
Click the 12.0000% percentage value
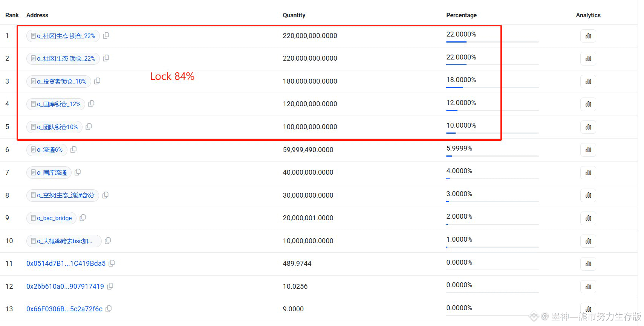[461, 103]
